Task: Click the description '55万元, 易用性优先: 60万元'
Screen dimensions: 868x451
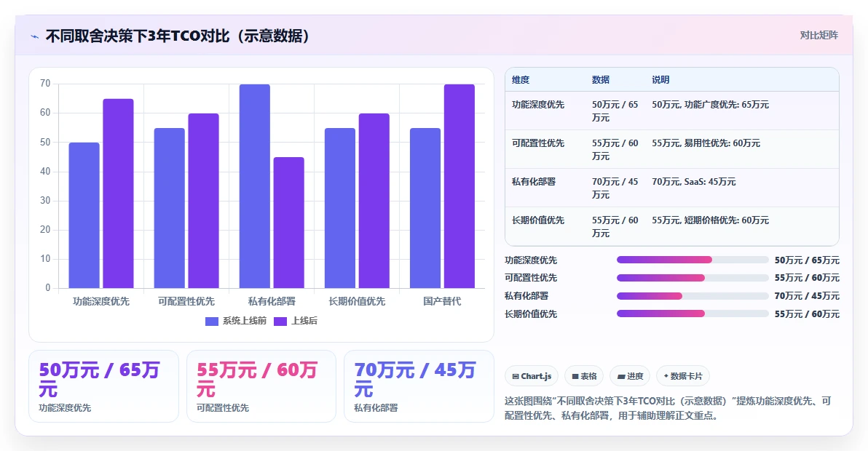Action: pyautogui.click(x=706, y=143)
